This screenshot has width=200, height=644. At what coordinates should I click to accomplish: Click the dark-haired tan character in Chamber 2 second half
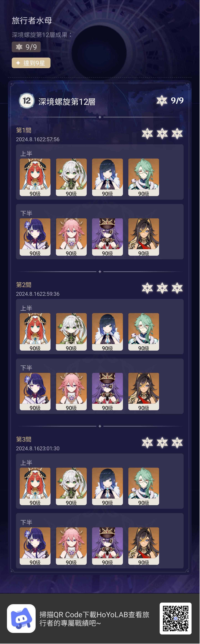144,392
